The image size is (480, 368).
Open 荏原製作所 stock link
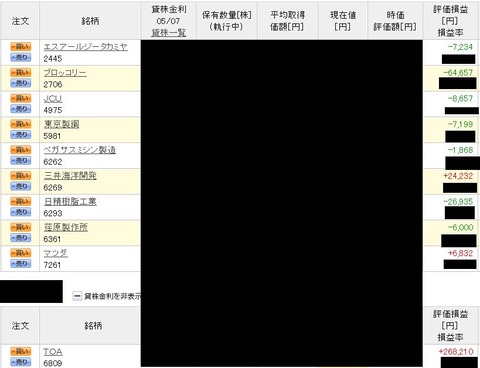click(x=66, y=227)
